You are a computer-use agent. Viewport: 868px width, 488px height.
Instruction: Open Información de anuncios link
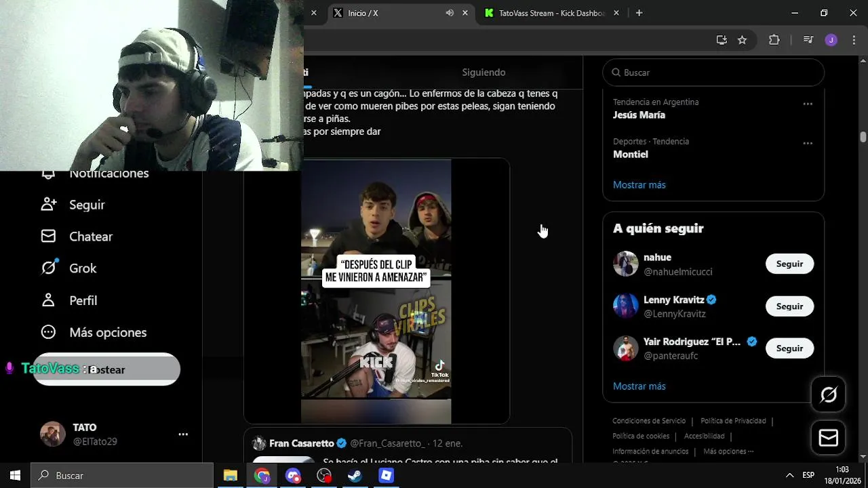click(x=650, y=451)
